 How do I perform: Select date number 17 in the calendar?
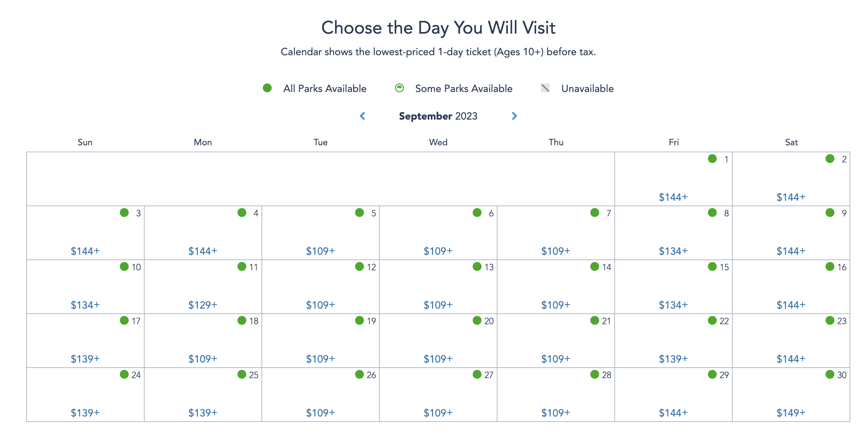136,321
